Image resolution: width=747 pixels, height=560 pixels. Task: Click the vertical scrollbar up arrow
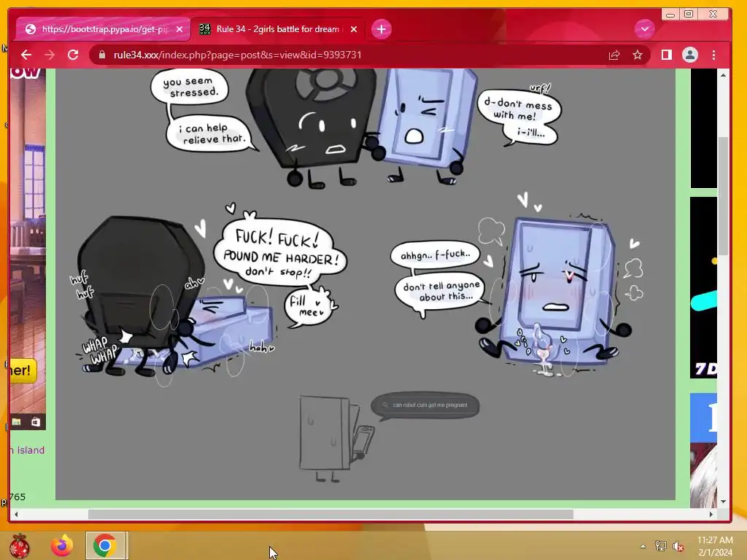(723, 75)
